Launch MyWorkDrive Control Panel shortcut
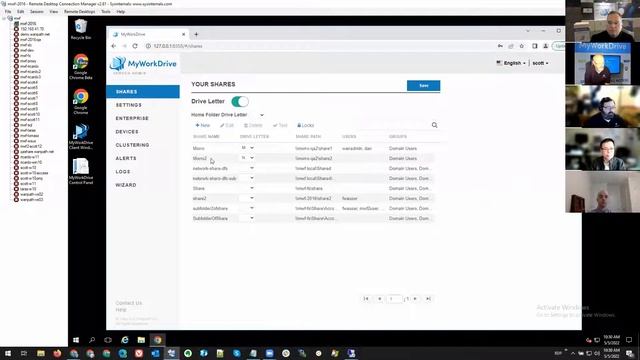640x360 pixels. (x=81, y=172)
